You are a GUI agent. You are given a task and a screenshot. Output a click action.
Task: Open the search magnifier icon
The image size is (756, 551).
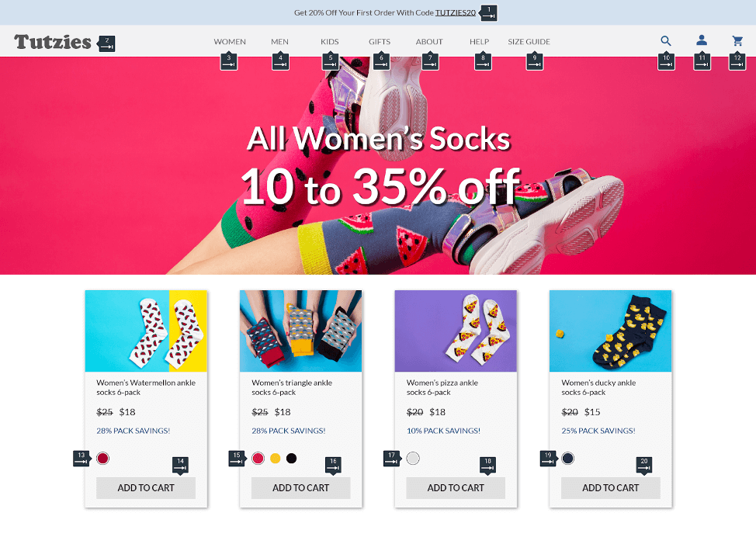[x=665, y=41]
